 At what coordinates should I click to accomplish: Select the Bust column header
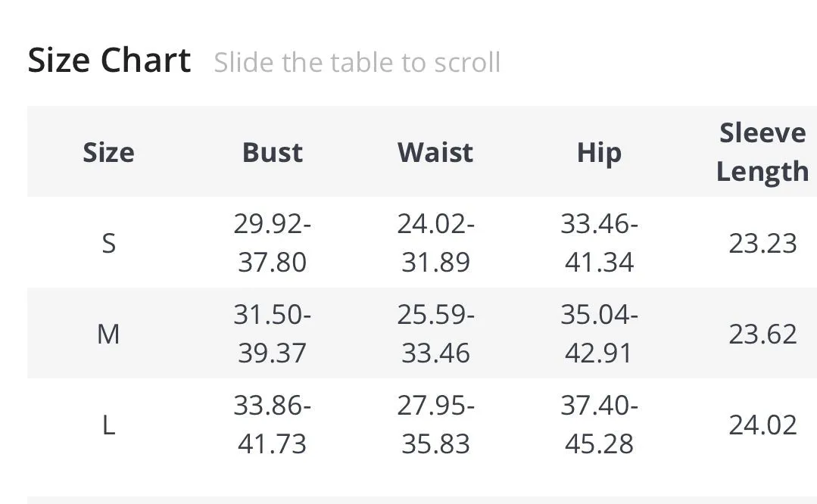click(x=272, y=153)
